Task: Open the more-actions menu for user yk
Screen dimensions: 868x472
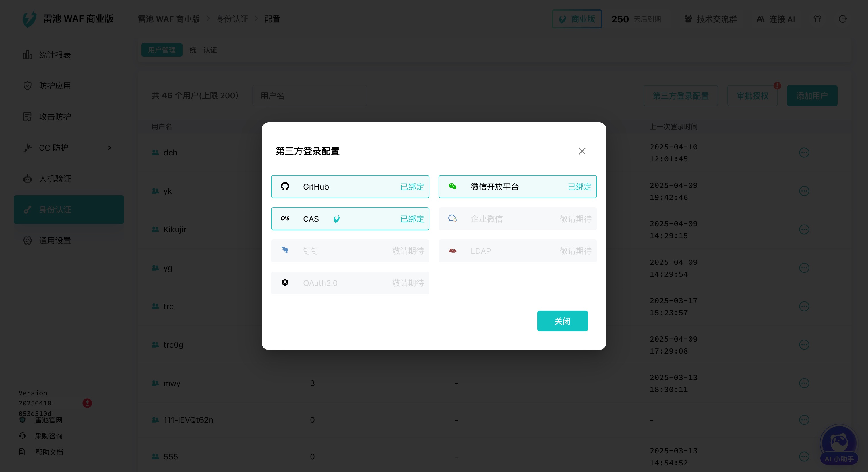Action: pyautogui.click(x=804, y=191)
